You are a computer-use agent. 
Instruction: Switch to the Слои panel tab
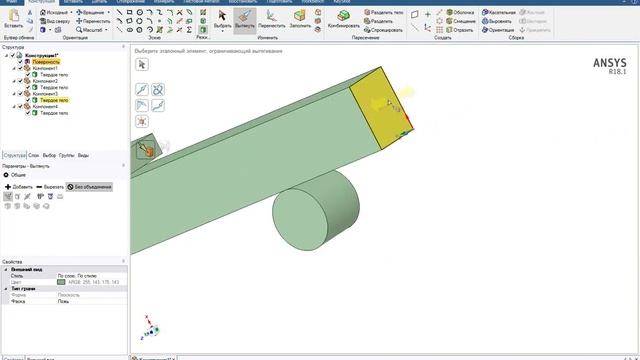coord(33,155)
